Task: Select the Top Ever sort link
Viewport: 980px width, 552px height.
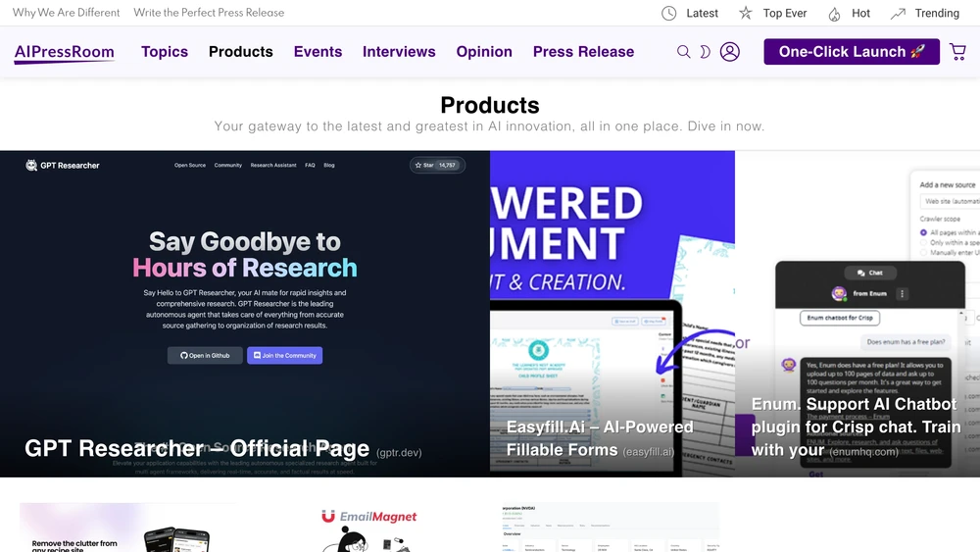Action: click(x=784, y=13)
